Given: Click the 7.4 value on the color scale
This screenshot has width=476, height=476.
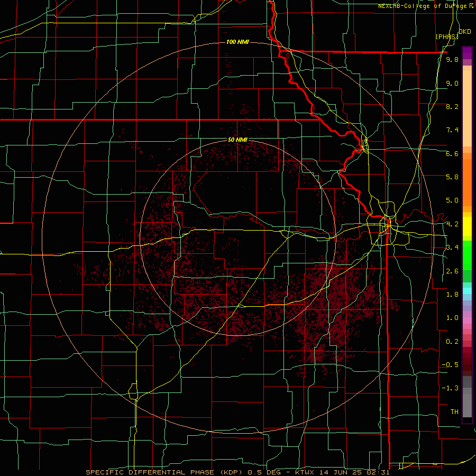Looking at the screenshot, I should tap(452, 130).
